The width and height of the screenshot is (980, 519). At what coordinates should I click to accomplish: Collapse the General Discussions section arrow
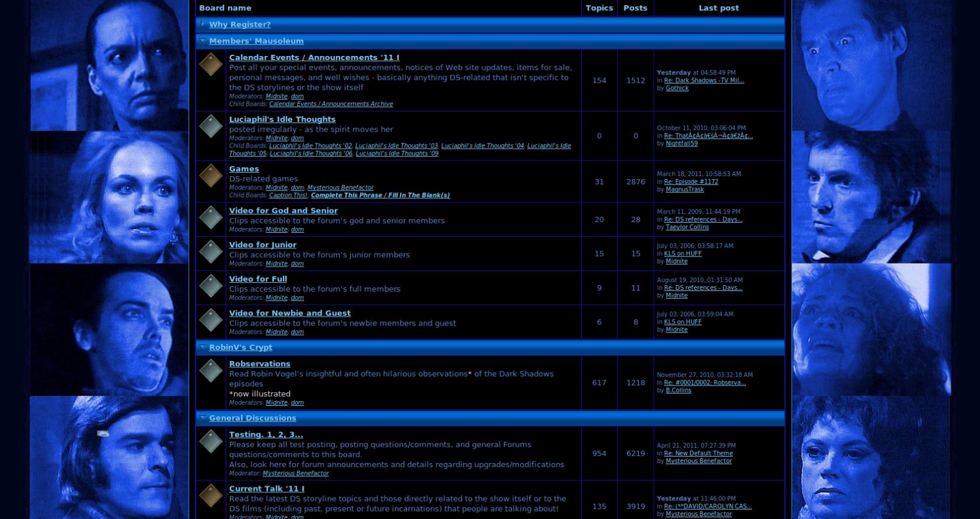[x=202, y=418]
